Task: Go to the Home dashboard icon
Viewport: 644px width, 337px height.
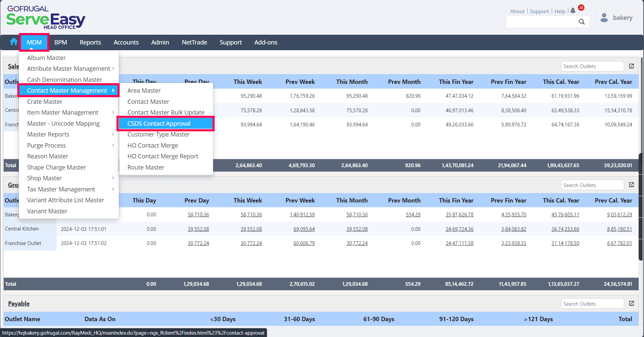Action: pos(14,42)
